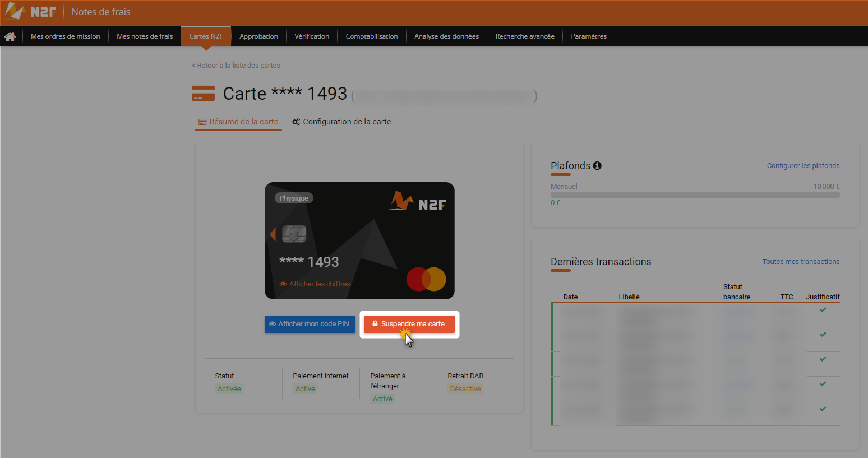Viewport: 868px width, 458px height.
Task: Click the Mensuel plafond progress bar
Action: tap(695, 195)
